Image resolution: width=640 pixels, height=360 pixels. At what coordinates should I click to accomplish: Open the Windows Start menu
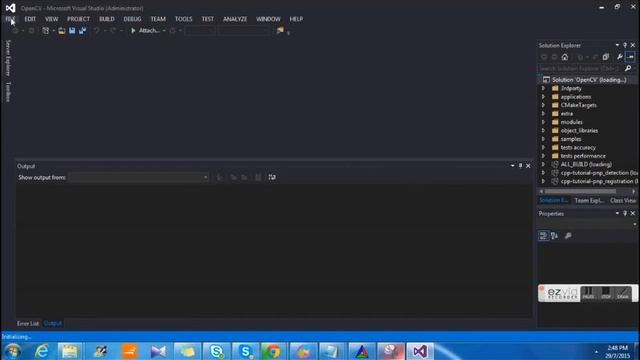pyautogui.click(x=13, y=351)
